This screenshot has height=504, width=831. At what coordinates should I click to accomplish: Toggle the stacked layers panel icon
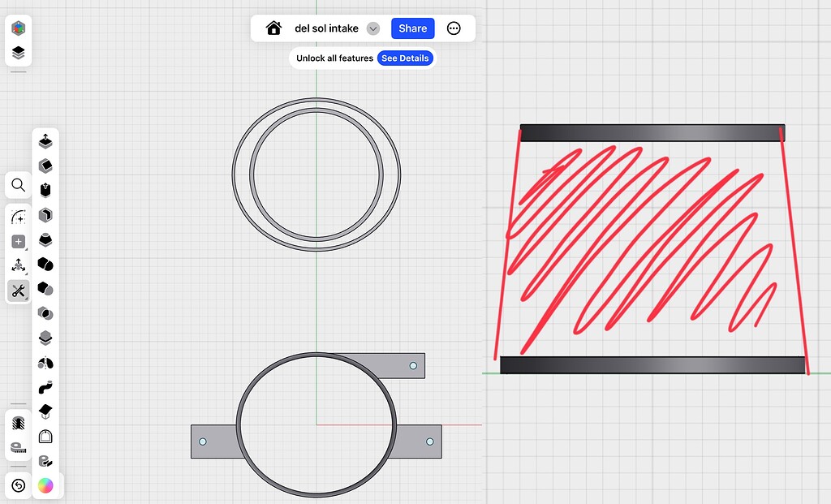coord(18,50)
